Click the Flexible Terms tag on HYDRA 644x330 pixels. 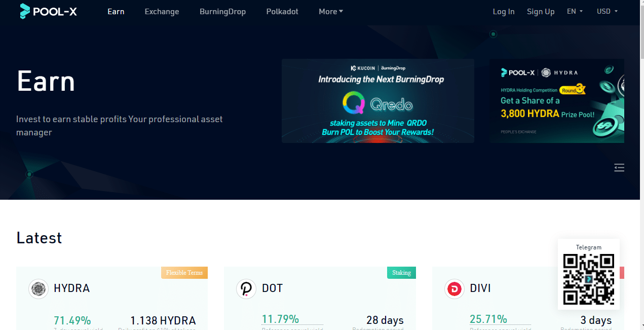pos(184,273)
